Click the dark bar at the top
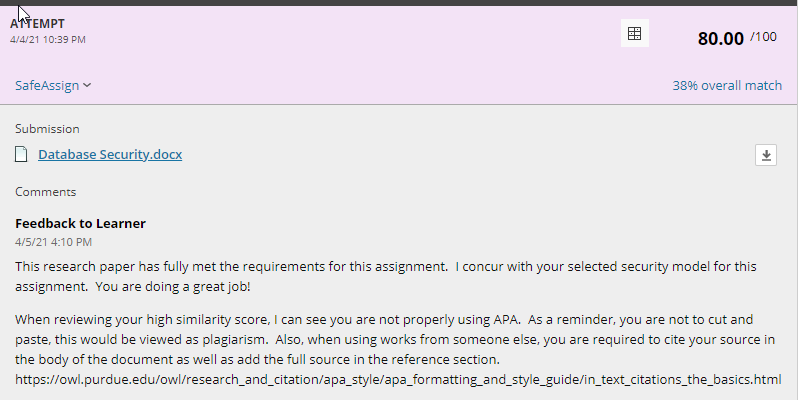The image size is (798, 400). pos(399,3)
